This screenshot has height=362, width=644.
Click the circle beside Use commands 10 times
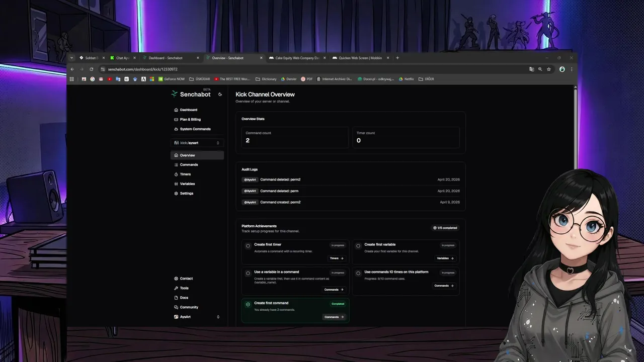358,274
